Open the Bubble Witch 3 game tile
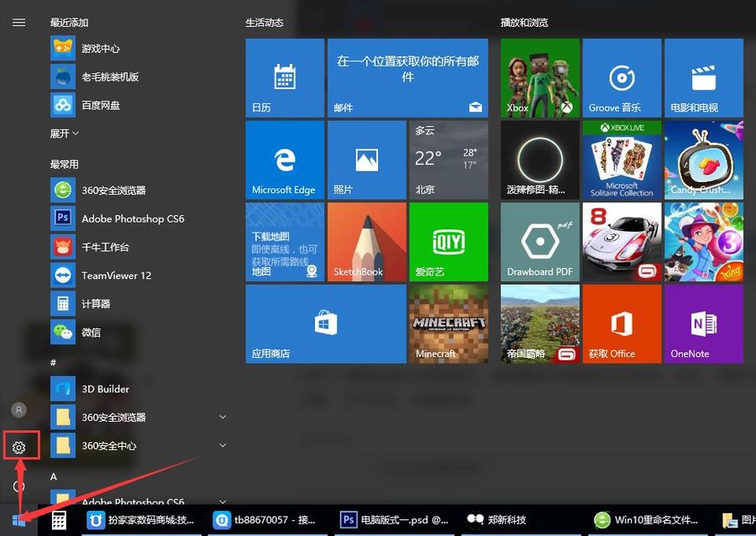The width and height of the screenshot is (756, 536). (704, 242)
